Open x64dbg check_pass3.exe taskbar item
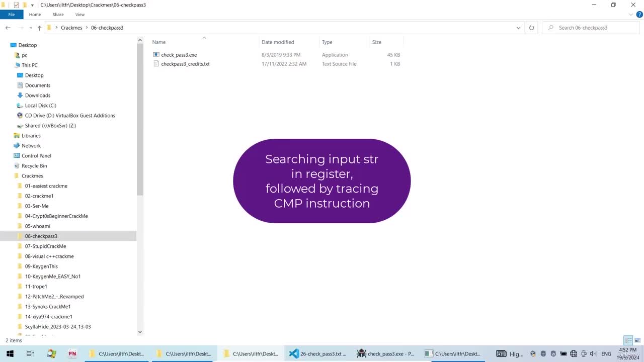644x362 pixels. coord(385,353)
